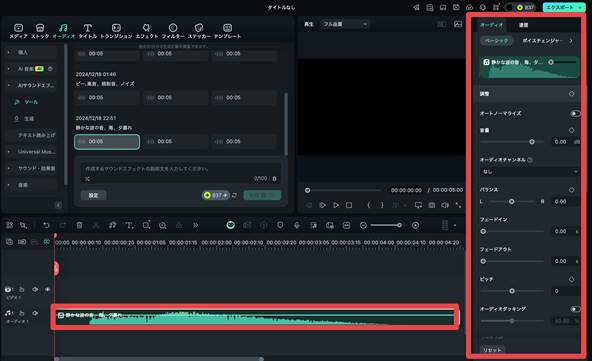Image resolution: width=592 pixels, height=361 pixels.
Task: Switch to the タイトル titles tab
Action: coord(88,31)
